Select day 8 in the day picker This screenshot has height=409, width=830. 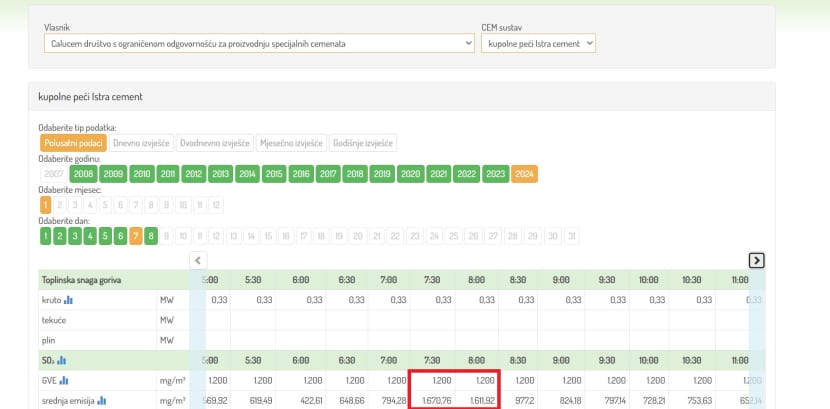[x=151, y=236]
